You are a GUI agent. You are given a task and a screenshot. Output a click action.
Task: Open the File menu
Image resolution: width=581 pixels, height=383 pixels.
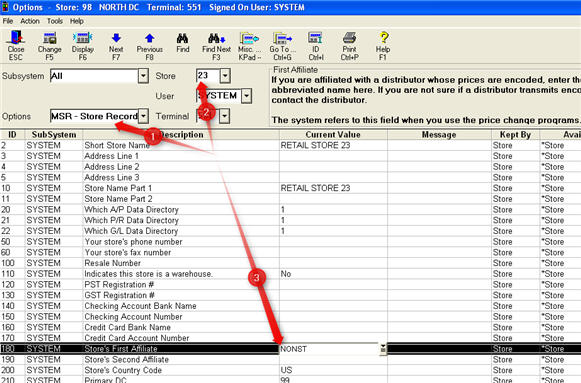point(7,21)
